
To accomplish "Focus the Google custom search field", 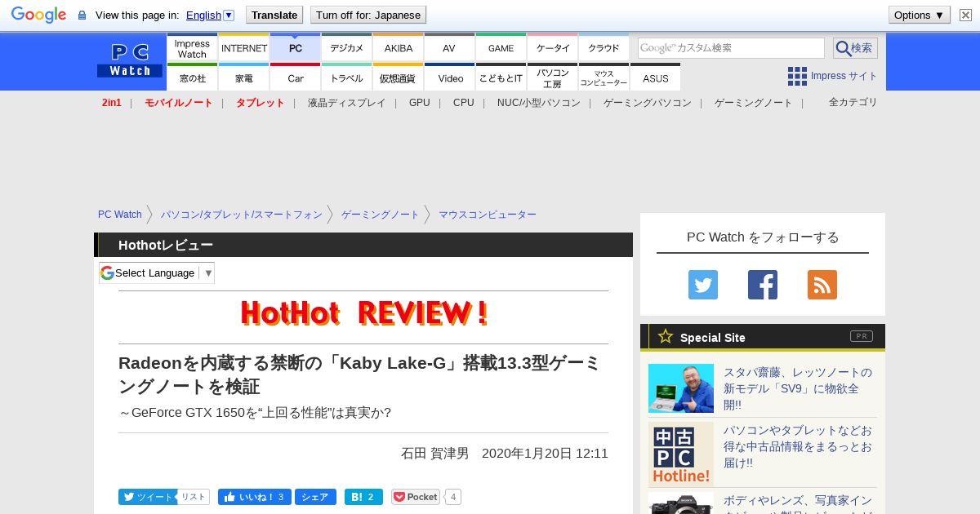I will tap(731, 48).
